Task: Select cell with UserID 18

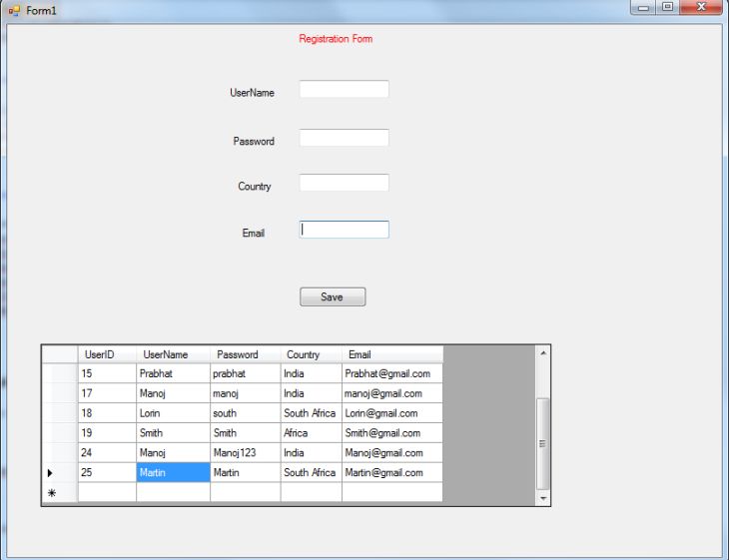Action: (107, 413)
